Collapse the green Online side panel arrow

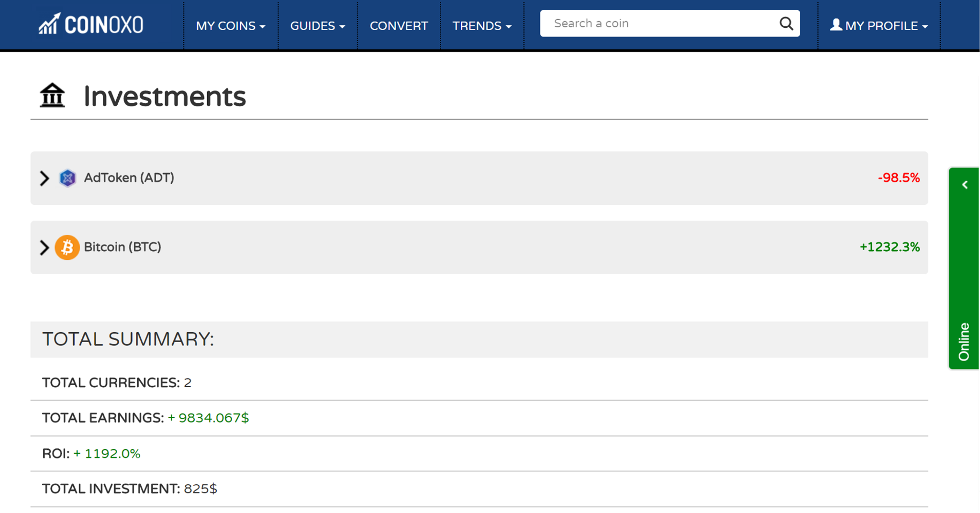965,185
